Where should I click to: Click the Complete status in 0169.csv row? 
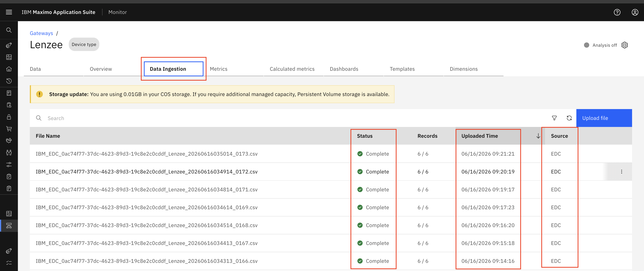point(373,207)
